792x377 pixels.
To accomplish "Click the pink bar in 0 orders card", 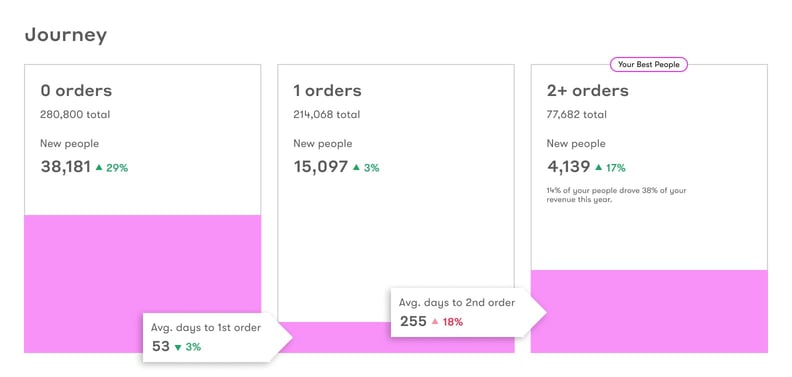I will pyautogui.click(x=142, y=263).
